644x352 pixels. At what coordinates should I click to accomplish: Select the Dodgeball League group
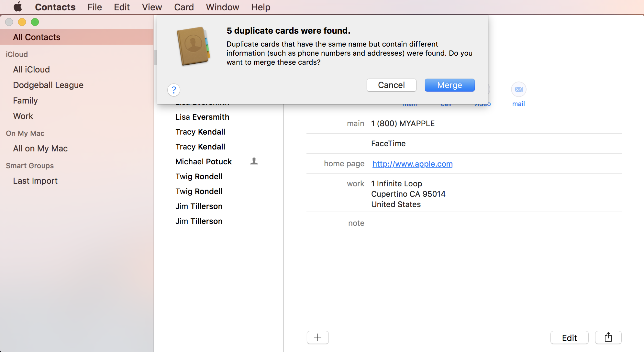click(48, 85)
